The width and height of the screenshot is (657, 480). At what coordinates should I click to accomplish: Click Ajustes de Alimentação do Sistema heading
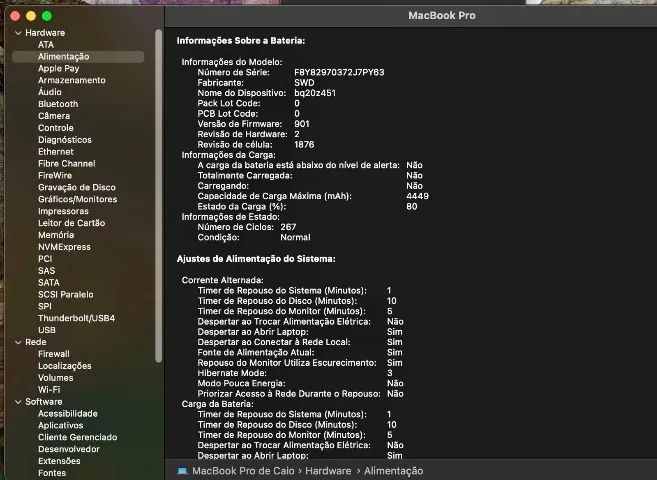(x=256, y=259)
